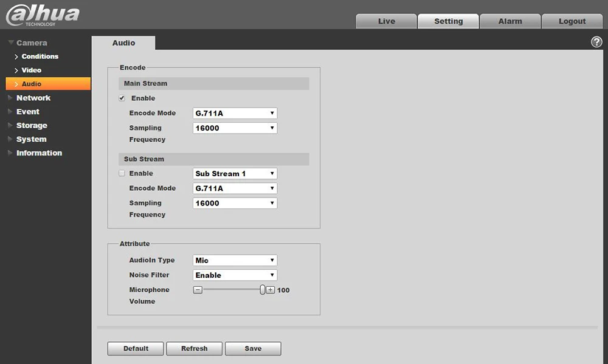This screenshot has height=364, width=608.
Task: Click the microphone volume value 100
Action: point(283,290)
